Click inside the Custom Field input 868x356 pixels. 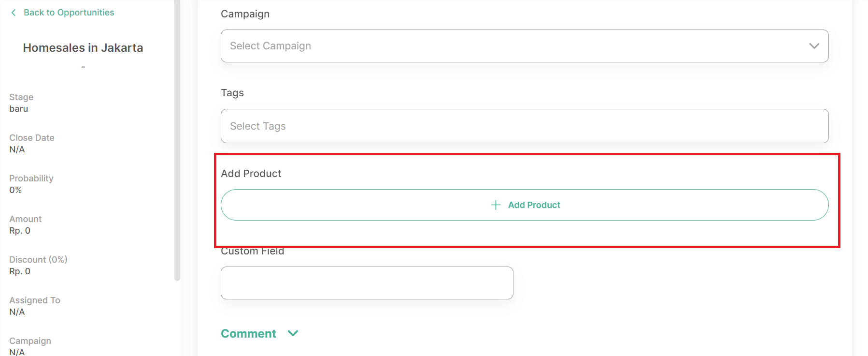click(367, 283)
